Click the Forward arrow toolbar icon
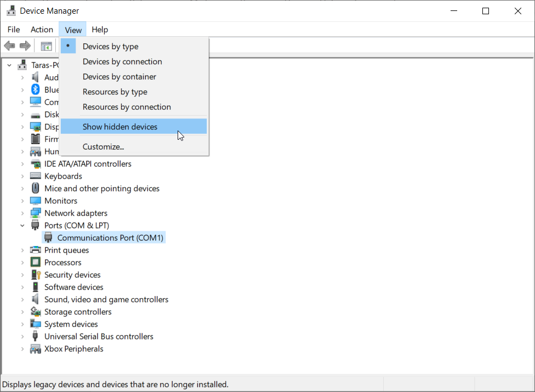This screenshot has height=392, width=535. [25, 46]
